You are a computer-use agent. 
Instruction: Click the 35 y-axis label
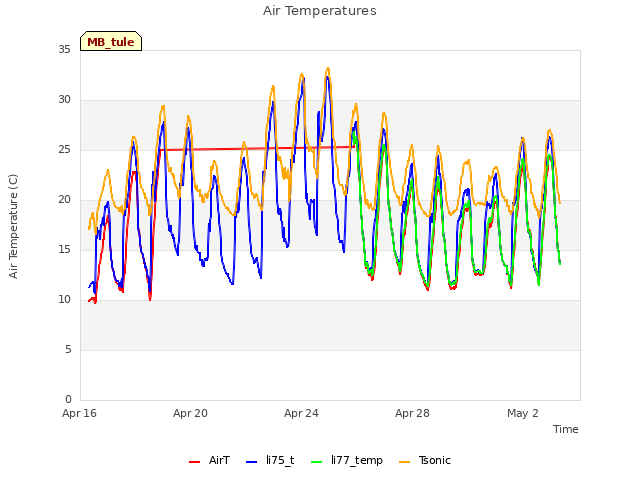pos(64,49)
